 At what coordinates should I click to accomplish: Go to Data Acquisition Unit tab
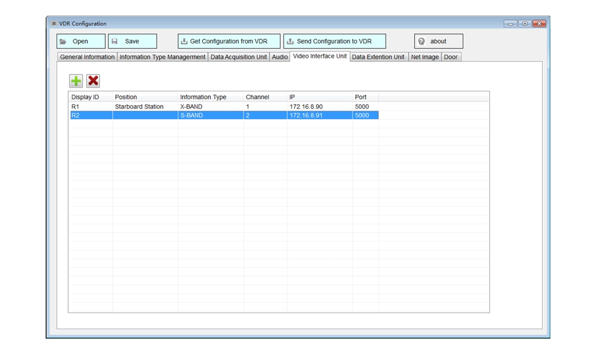[x=239, y=57]
